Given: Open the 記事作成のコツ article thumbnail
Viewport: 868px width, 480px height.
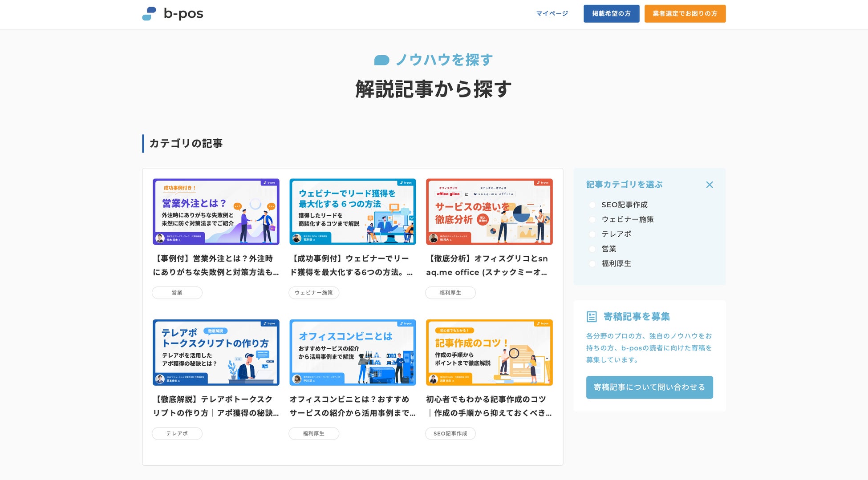Looking at the screenshot, I should tap(489, 352).
